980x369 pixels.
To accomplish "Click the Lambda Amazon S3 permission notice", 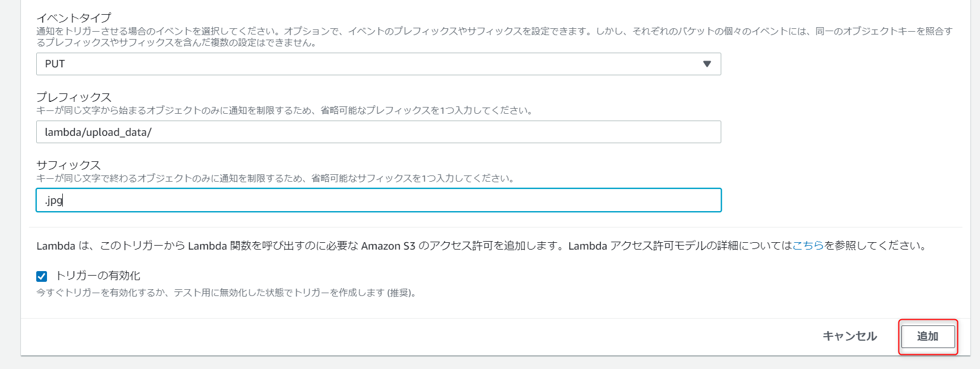I will tap(396, 246).
